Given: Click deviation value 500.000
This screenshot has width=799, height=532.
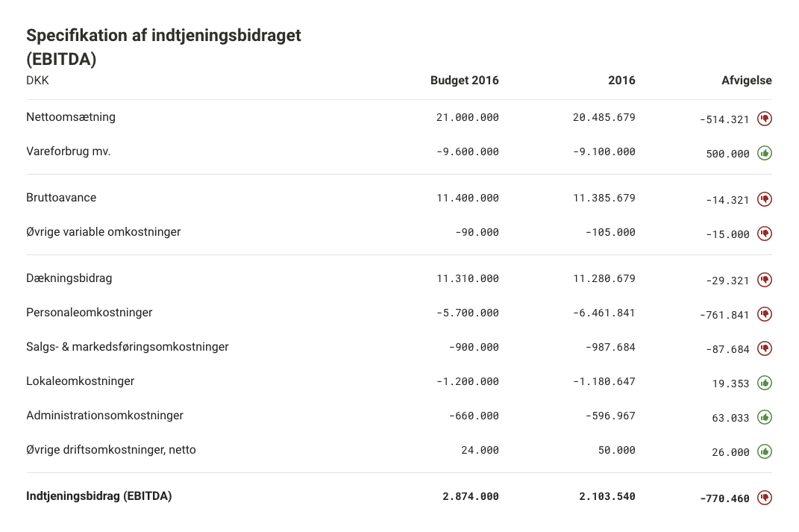Looking at the screenshot, I should [727, 154].
